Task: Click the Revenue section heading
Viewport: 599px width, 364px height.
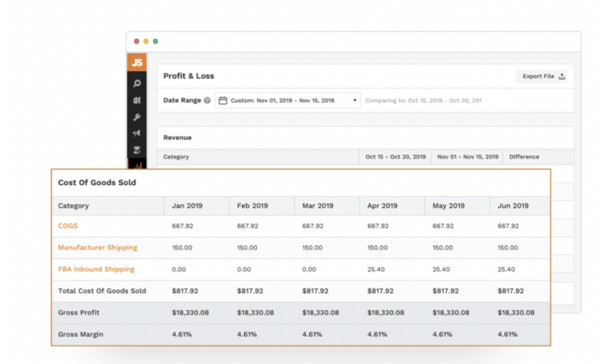Action: 177,138
